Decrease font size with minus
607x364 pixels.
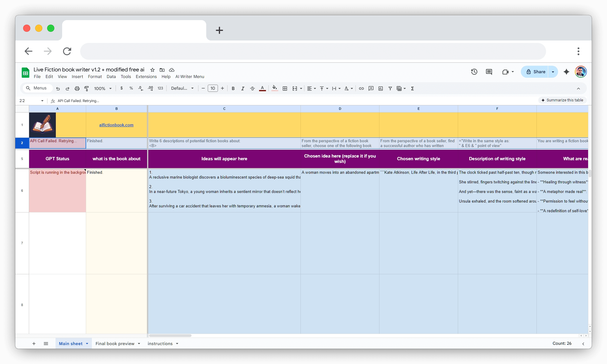click(x=203, y=88)
